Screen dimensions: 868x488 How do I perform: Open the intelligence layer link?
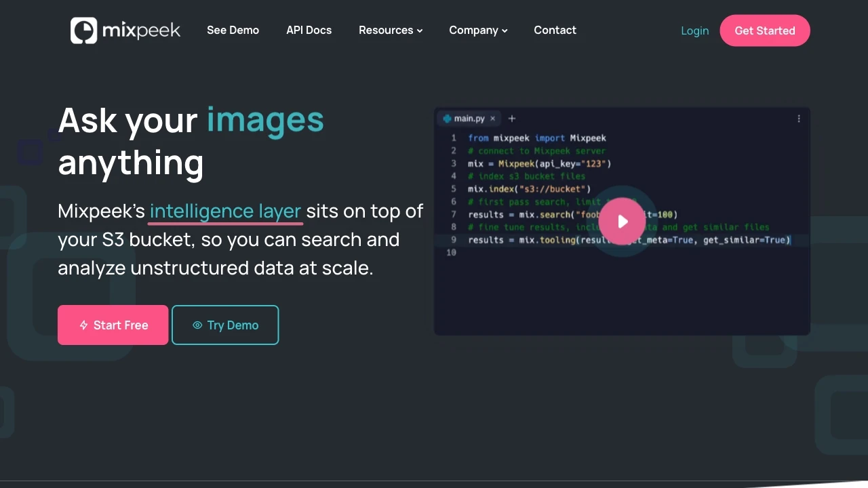224,211
